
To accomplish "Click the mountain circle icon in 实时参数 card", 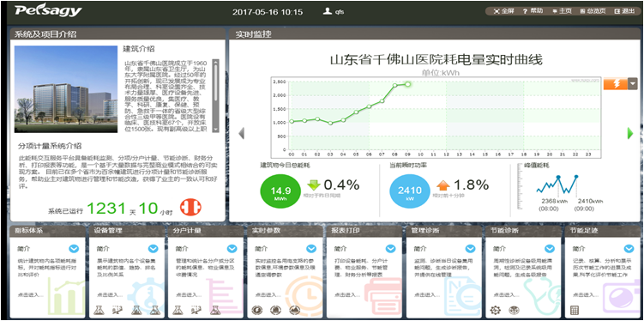I will [x=295, y=310].
